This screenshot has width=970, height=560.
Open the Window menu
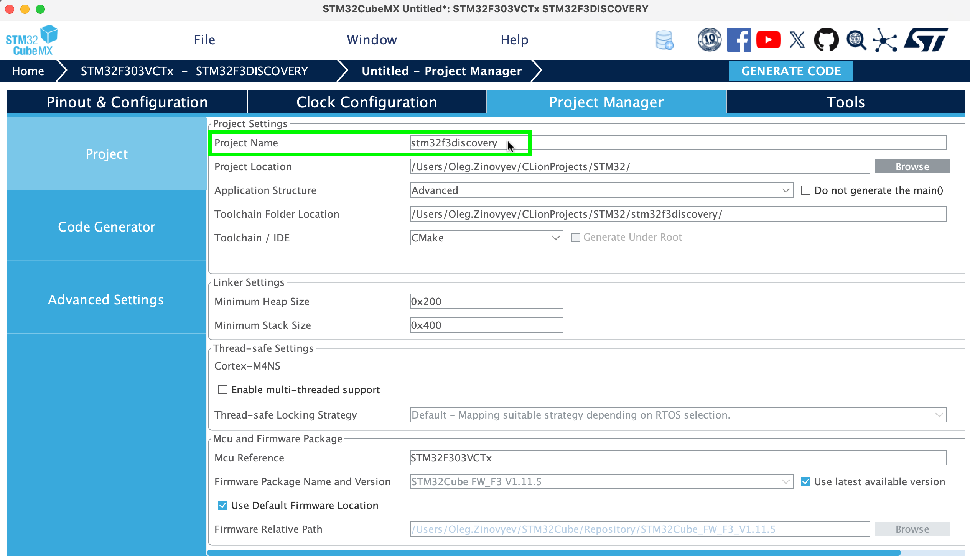[x=372, y=39]
